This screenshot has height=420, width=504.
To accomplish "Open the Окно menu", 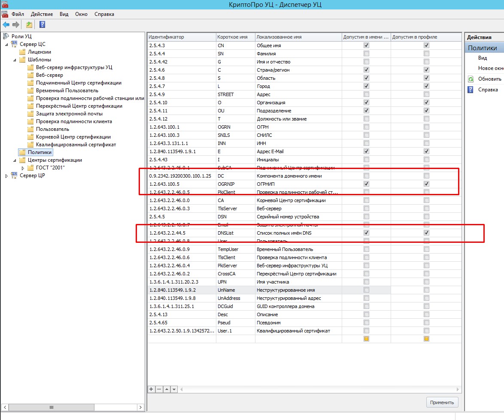I will click(x=81, y=14).
